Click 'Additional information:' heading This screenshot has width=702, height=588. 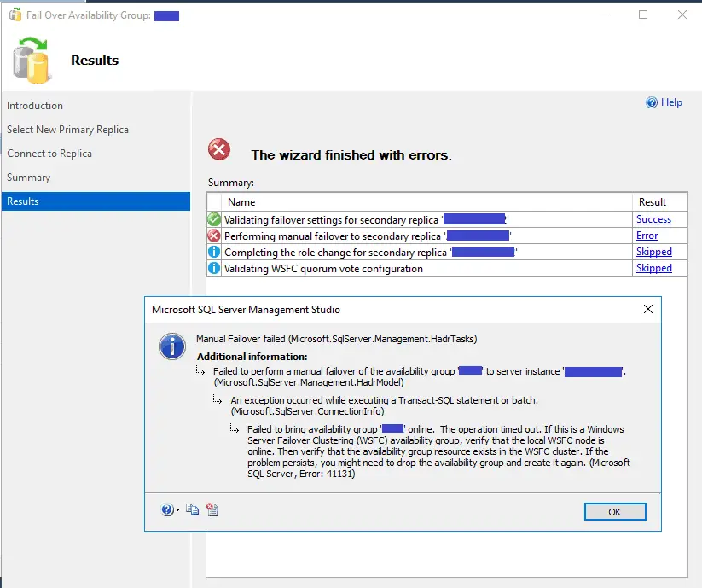[x=252, y=357]
